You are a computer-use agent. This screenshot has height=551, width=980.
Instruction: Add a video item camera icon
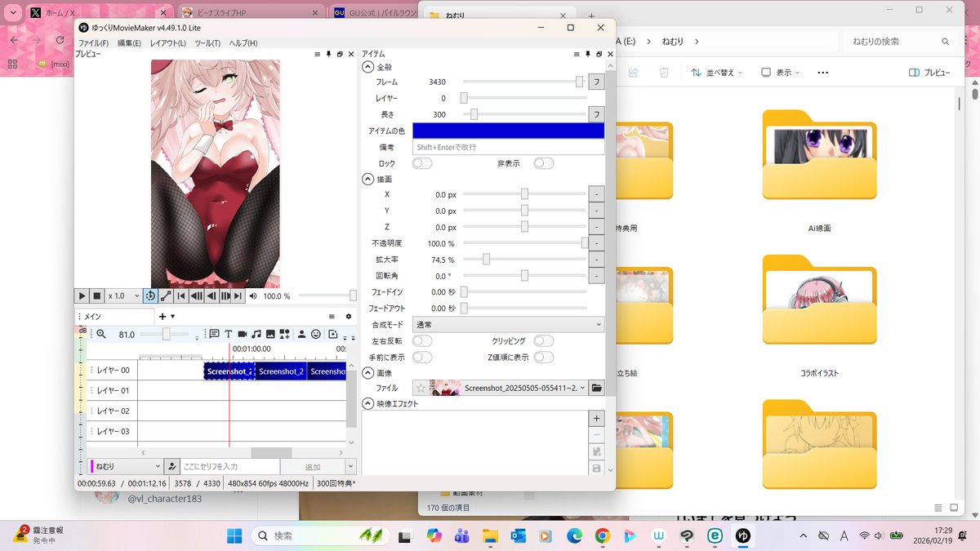[x=242, y=334]
